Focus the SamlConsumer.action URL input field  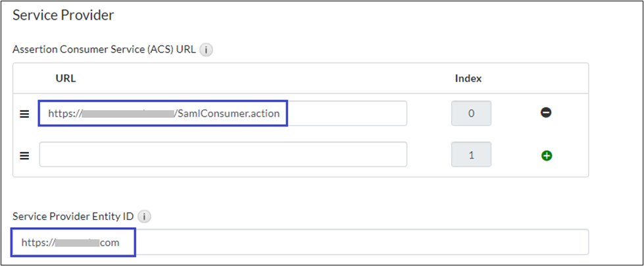223,113
